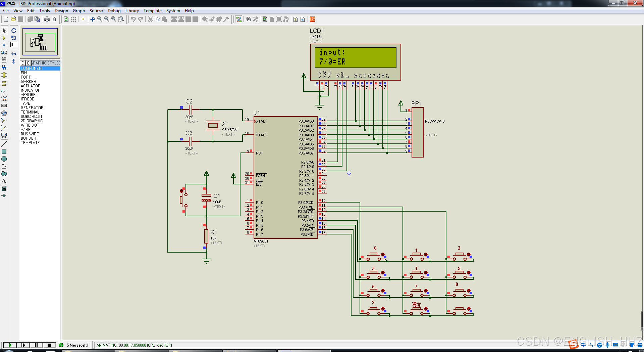
Task: Select the Buses Mode tool
Action: [4, 67]
